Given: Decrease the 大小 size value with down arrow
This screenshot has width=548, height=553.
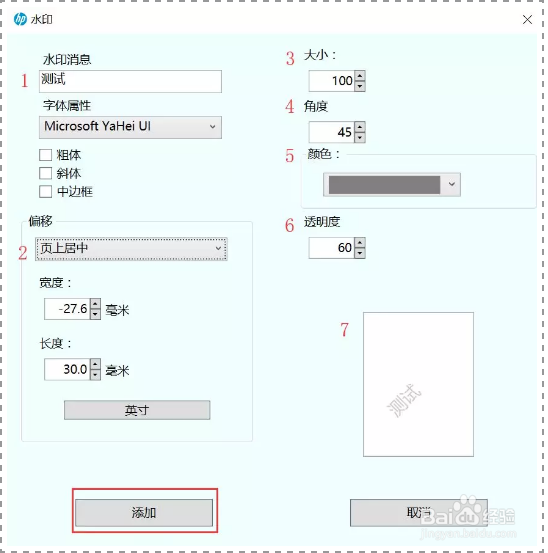Looking at the screenshot, I should (360, 86).
